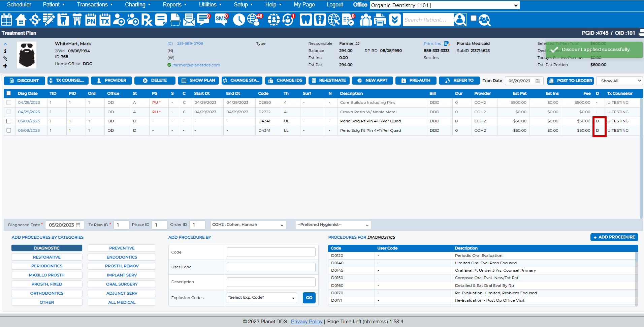Open the Preferred Hygienist dropdown
This screenshot has width=644, height=327.
tap(333, 225)
